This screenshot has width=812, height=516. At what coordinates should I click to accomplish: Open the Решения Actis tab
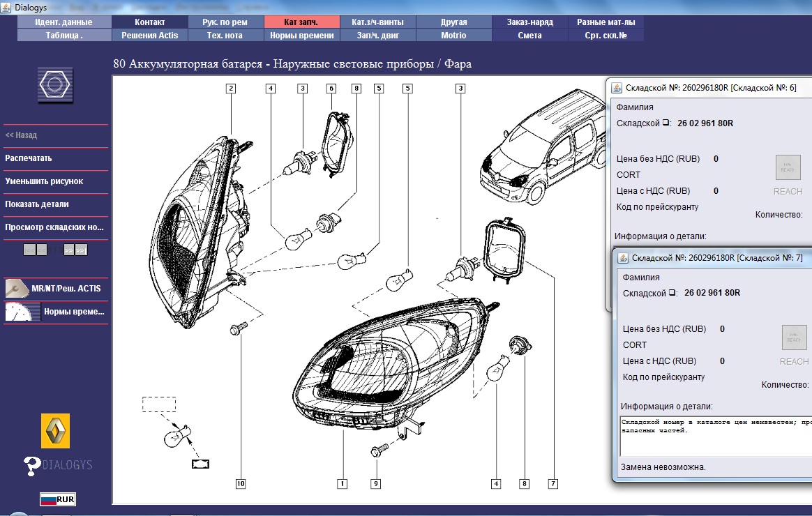pos(150,35)
